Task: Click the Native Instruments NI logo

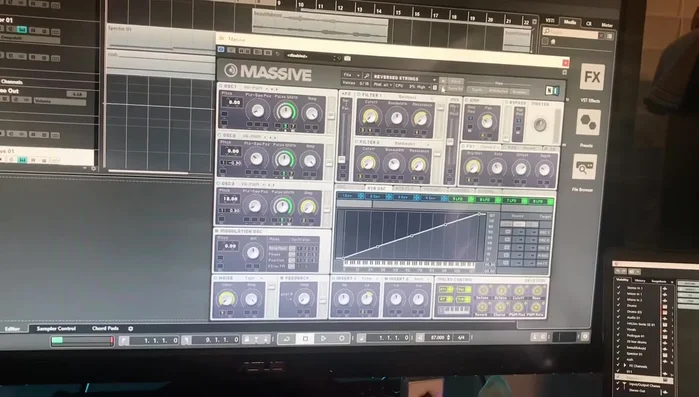Action: coord(553,90)
